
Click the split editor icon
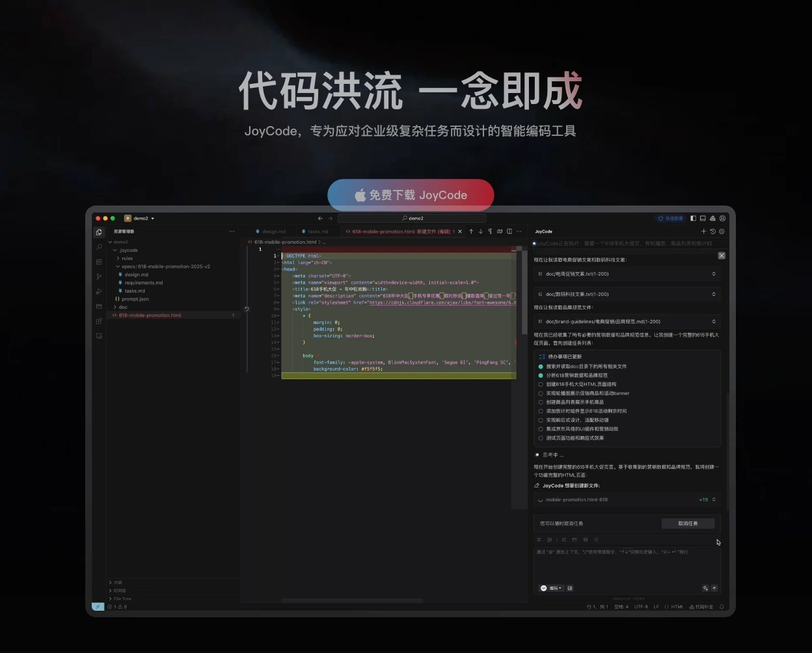[509, 232]
